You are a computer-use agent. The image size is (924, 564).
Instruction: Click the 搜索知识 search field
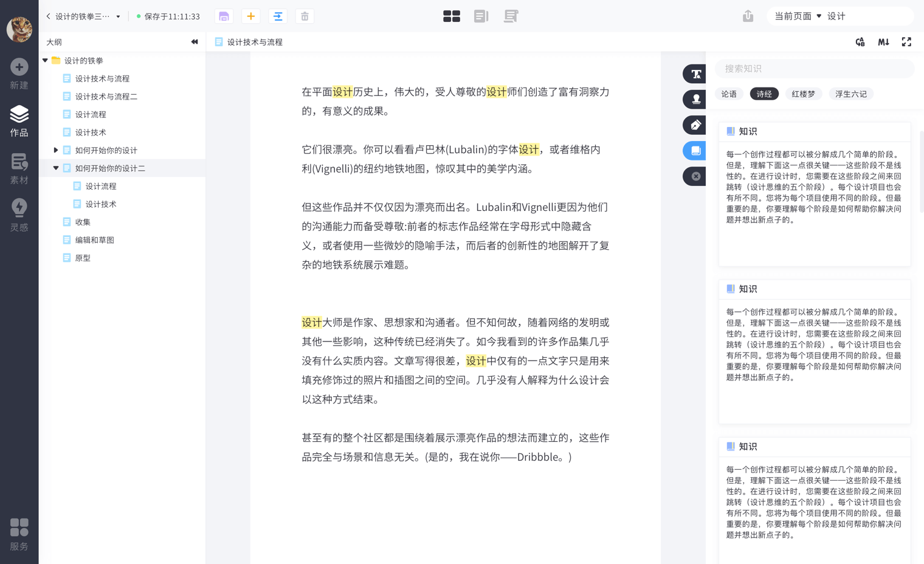tap(813, 69)
